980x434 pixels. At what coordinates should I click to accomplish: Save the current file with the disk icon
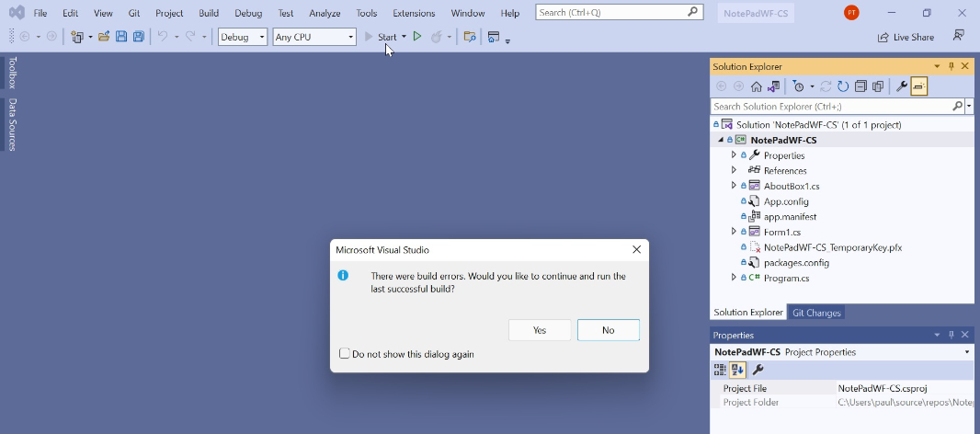coord(121,37)
